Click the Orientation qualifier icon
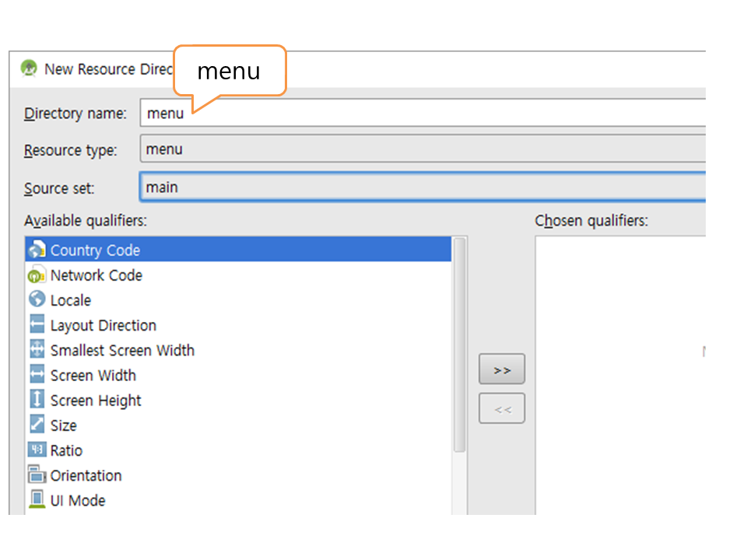The image size is (747, 560). [37, 474]
